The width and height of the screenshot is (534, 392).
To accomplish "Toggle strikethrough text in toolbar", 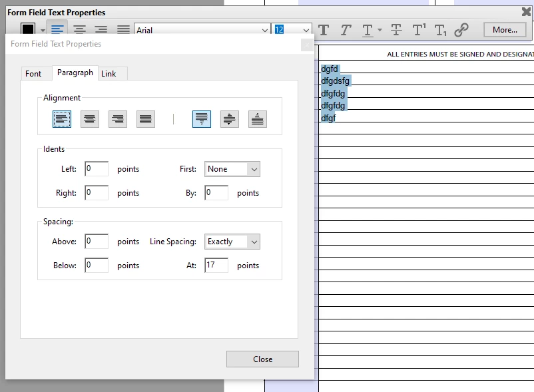I will pyautogui.click(x=396, y=30).
